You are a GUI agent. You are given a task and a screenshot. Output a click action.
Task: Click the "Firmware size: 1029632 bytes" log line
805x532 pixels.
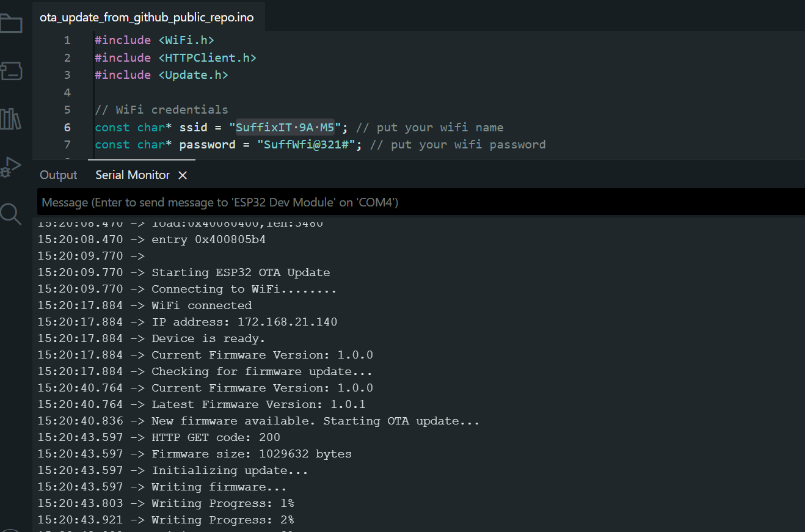point(251,454)
